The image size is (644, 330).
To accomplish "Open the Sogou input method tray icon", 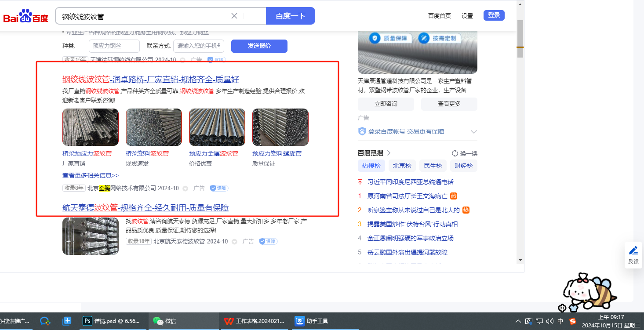I will 573,321.
